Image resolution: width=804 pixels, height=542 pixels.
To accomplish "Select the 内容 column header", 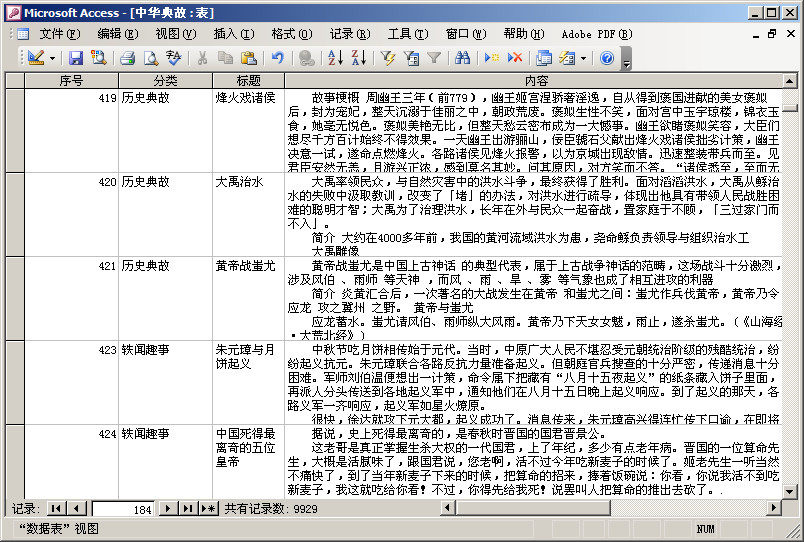I will tap(534, 81).
